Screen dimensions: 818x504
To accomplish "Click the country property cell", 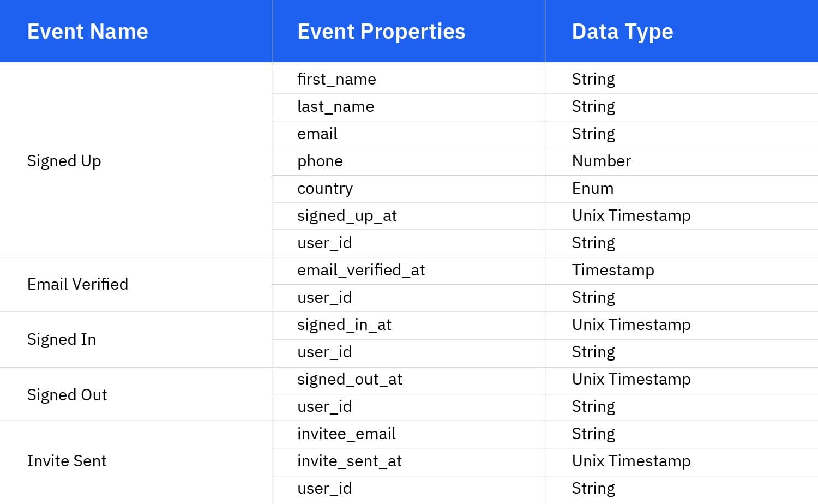I will pos(325,188).
